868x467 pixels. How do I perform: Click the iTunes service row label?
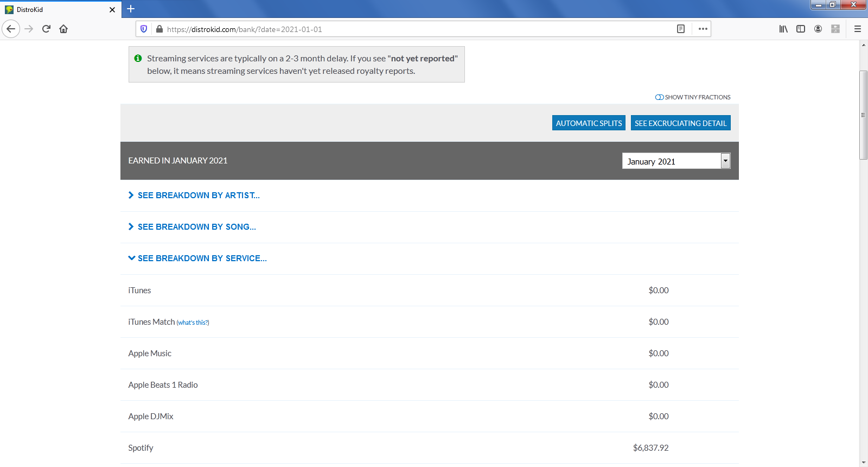(x=139, y=291)
